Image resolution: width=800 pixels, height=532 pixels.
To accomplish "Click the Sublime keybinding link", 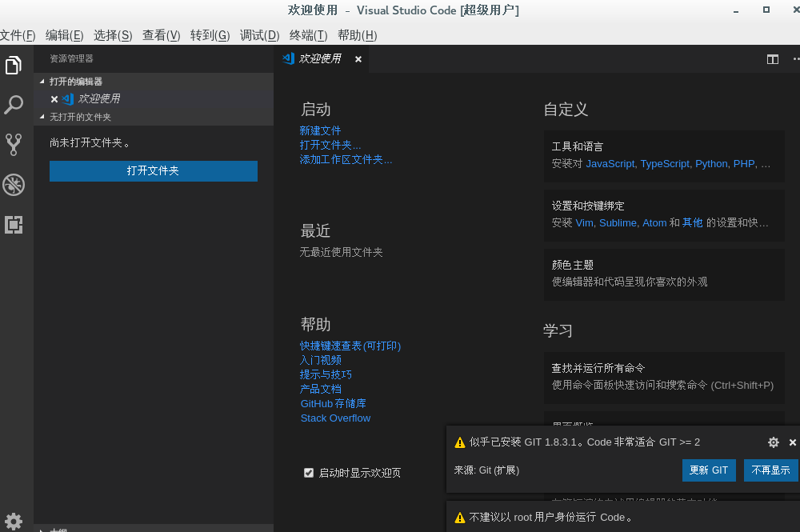I will [x=618, y=223].
